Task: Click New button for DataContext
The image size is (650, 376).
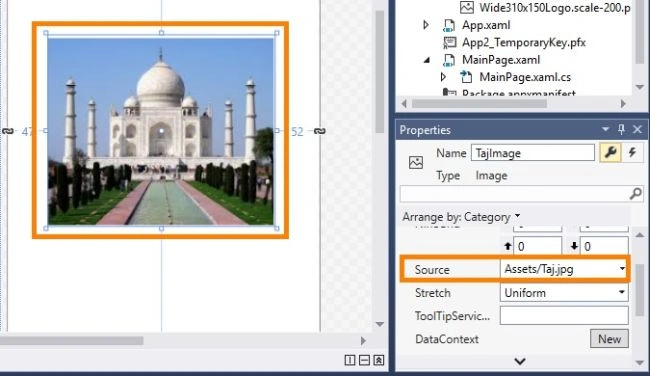Action: [609, 339]
